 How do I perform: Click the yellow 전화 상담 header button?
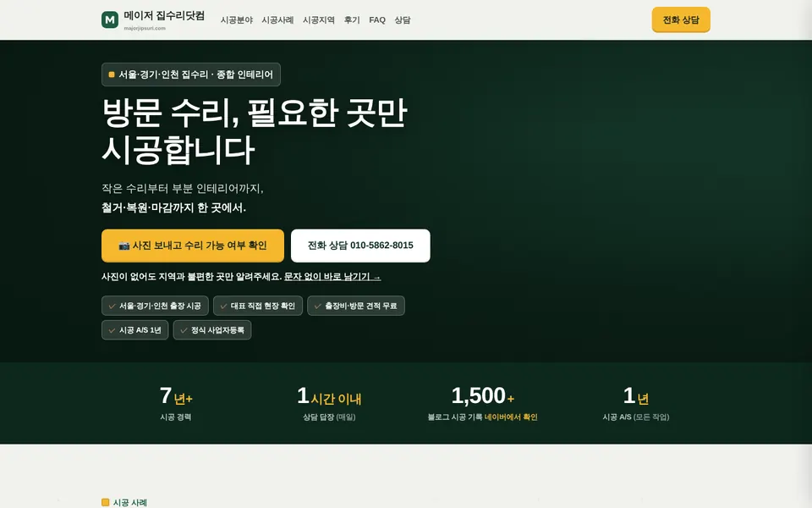[x=681, y=19]
